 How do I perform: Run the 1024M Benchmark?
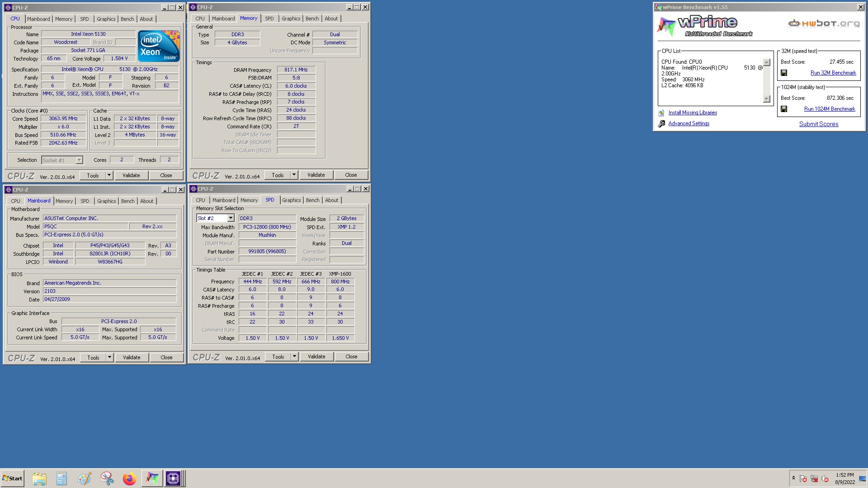[830, 109]
